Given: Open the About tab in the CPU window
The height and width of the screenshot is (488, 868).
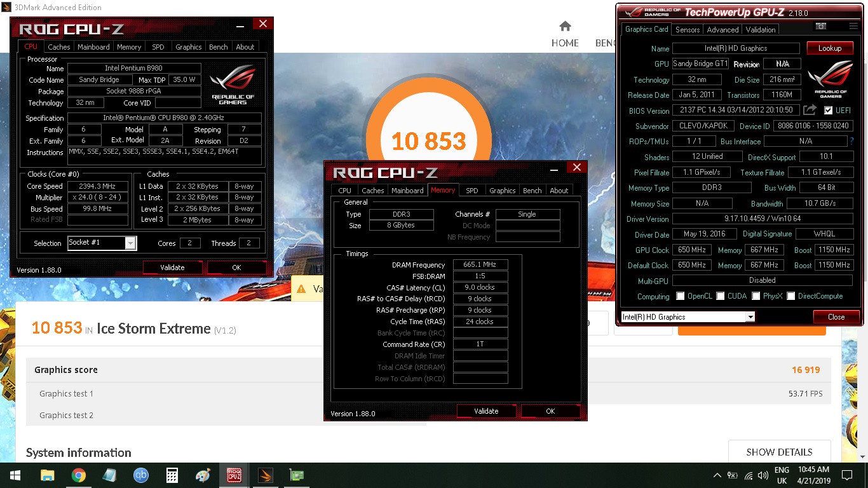Looking at the screenshot, I should [245, 46].
